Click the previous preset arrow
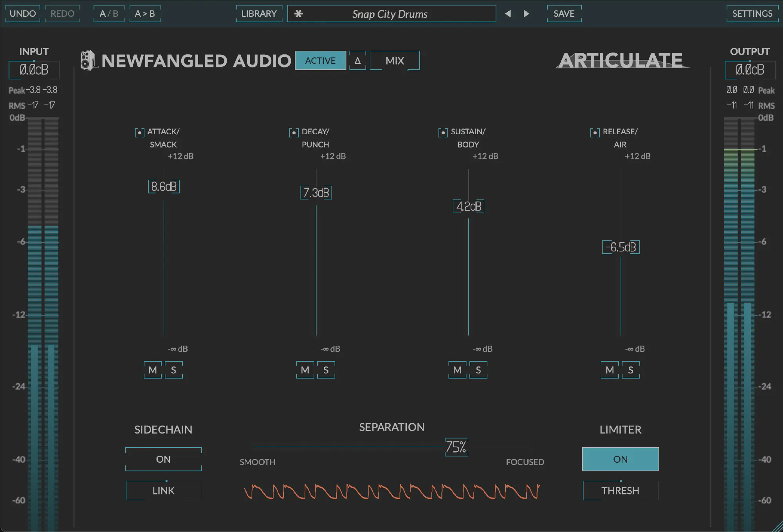The height and width of the screenshot is (532, 783). point(508,14)
